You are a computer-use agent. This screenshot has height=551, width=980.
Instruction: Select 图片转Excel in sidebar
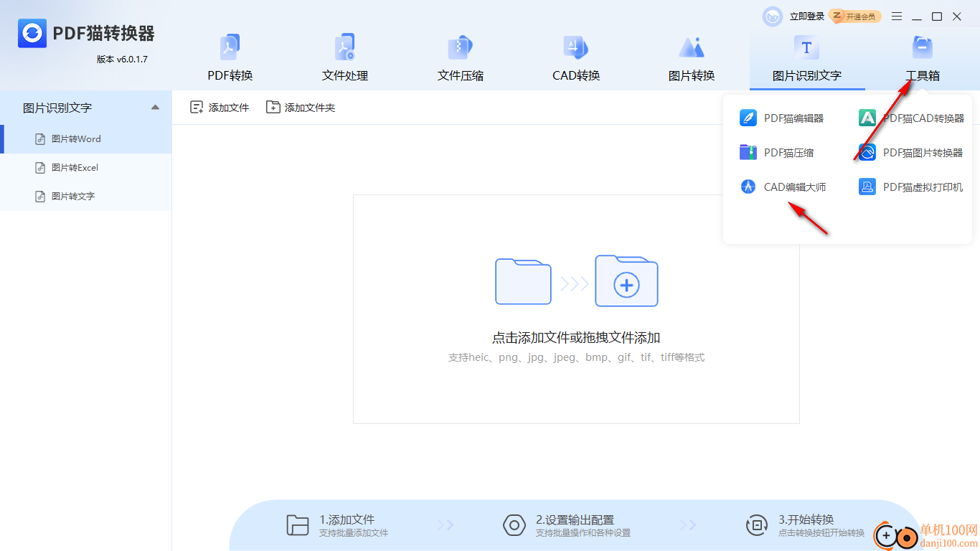(86, 168)
